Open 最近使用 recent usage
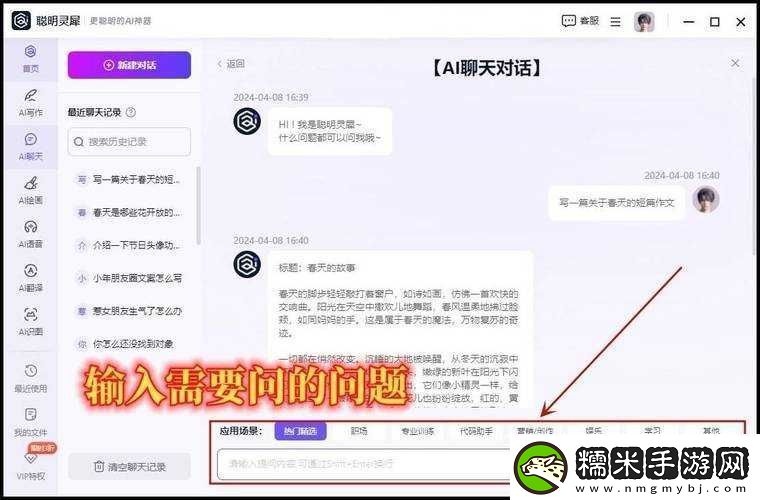760x500 pixels. point(31,378)
